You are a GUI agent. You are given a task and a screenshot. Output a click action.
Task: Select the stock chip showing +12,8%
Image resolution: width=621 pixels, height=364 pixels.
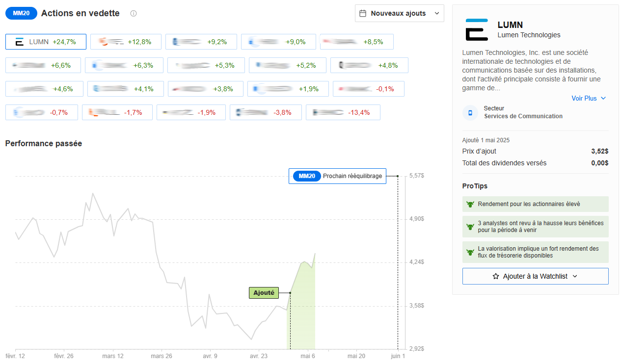pos(126,42)
